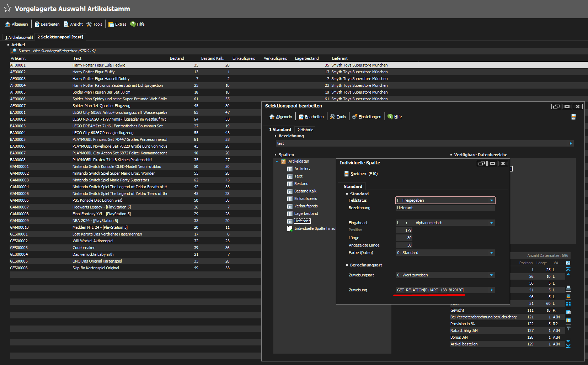The image size is (588, 365).
Task: Open the Farbe (Daten) dropdown
Action: click(x=492, y=253)
